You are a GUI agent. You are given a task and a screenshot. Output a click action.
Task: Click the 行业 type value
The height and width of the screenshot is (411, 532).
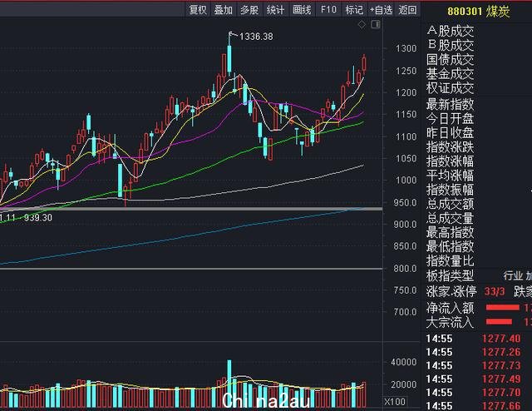513,275
